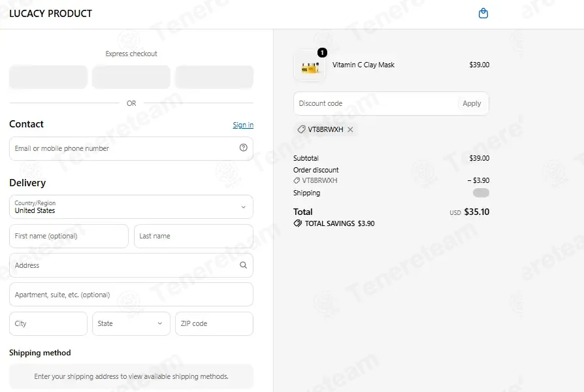584x392 pixels.
Task: Focus the First name (optional) field
Action: point(69,236)
